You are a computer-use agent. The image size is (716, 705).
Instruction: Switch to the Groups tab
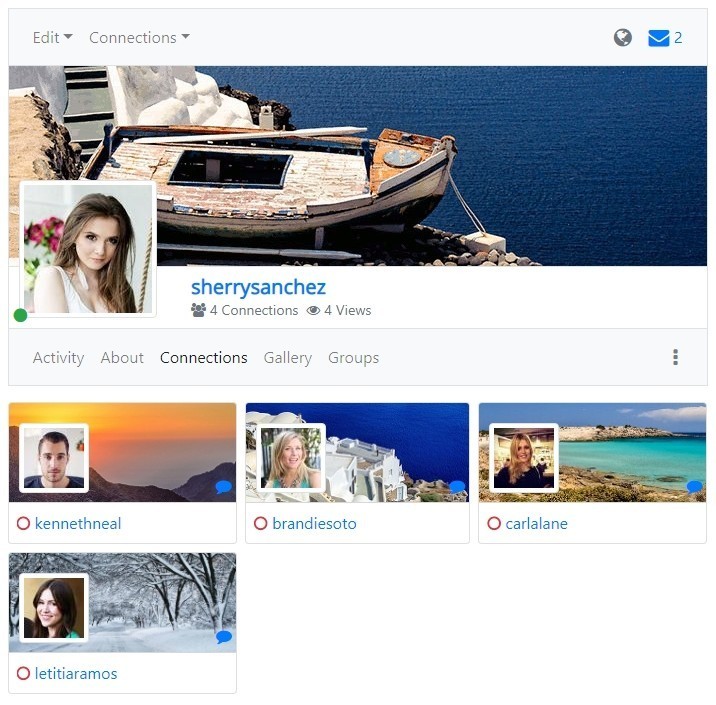click(353, 358)
